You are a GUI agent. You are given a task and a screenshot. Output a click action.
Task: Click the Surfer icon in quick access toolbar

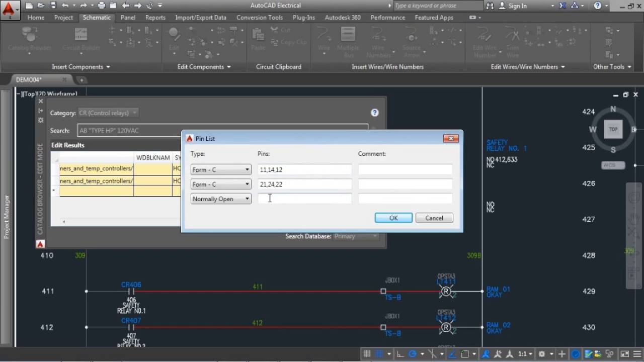(149, 6)
